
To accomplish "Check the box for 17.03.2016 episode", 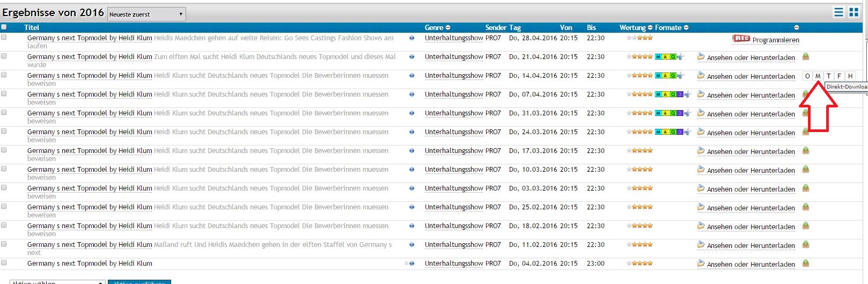I will pyautogui.click(x=4, y=150).
